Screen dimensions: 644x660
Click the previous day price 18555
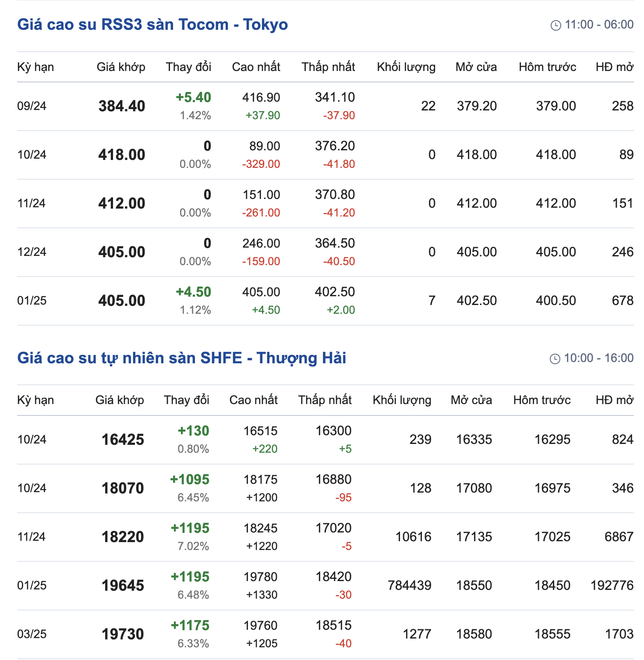click(x=552, y=634)
